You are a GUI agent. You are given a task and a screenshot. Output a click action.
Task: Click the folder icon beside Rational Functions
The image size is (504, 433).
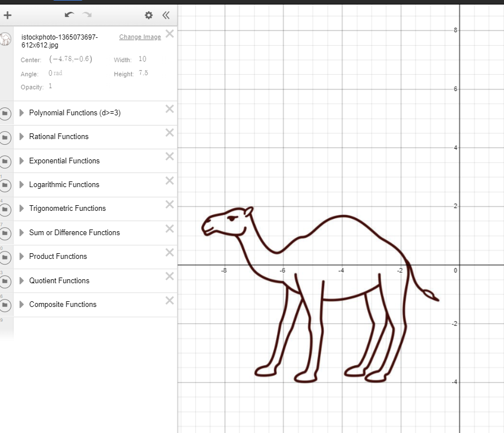pos(6,137)
